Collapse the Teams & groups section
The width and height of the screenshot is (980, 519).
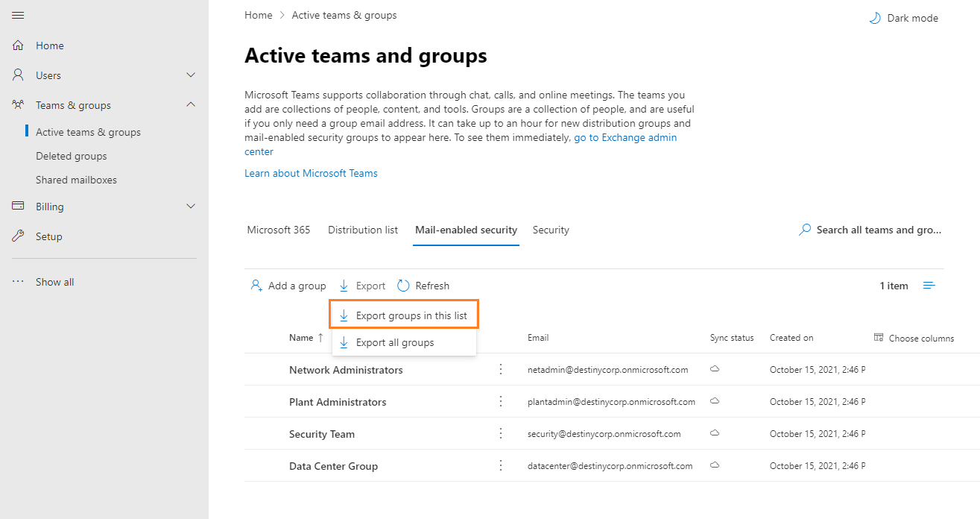[x=191, y=105]
